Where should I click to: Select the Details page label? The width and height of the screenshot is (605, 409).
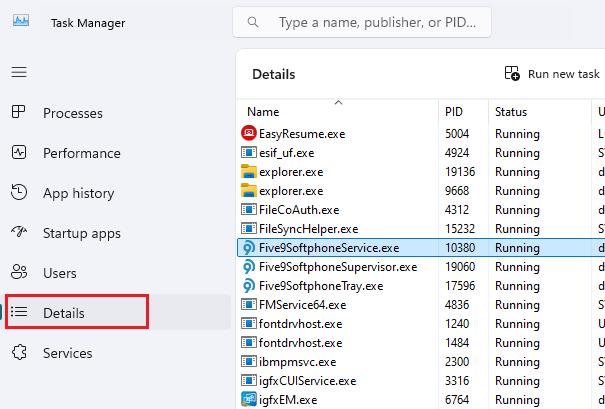click(x=64, y=313)
